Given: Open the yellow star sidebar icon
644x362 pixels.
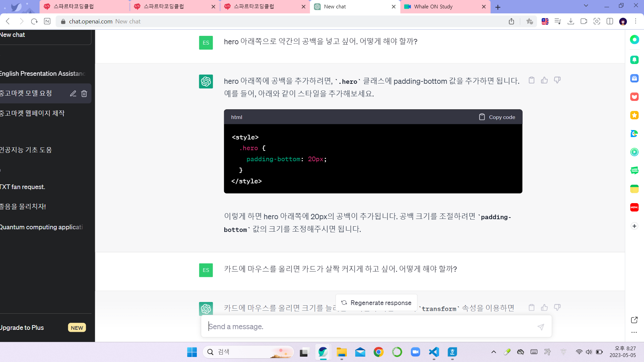Looking at the screenshot, I should click(x=634, y=115).
